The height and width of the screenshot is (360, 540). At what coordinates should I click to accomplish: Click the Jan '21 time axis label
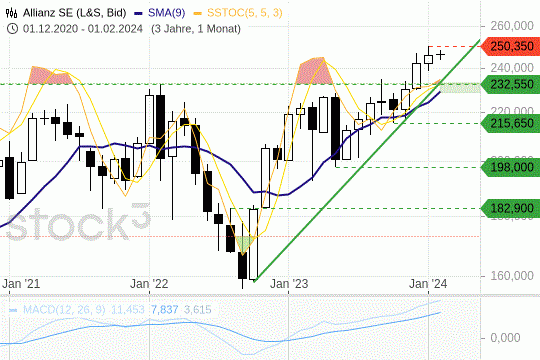coord(21,284)
